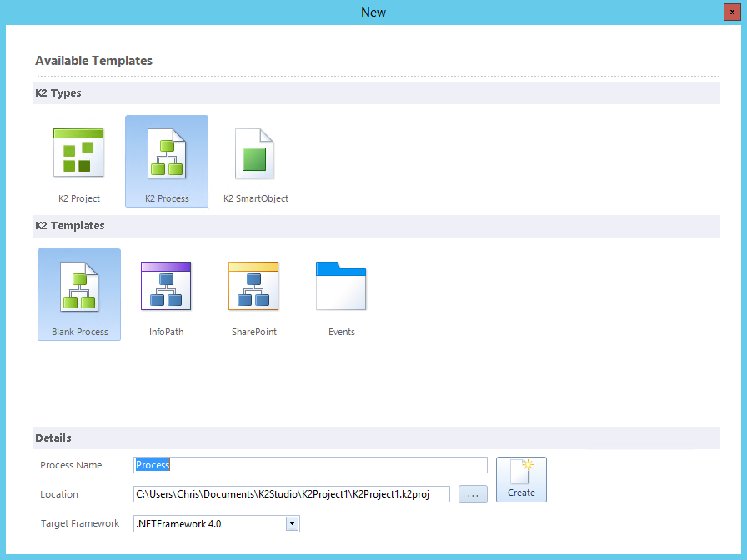747x560 pixels.
Task: Open the Target Framework dropdown
Action: [292, 524]
